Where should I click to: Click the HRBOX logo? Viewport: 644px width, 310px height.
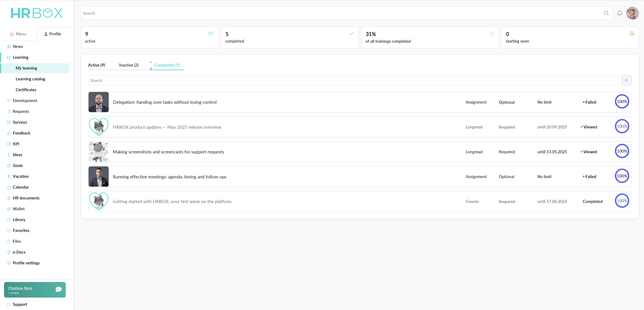tap(37, 13)
